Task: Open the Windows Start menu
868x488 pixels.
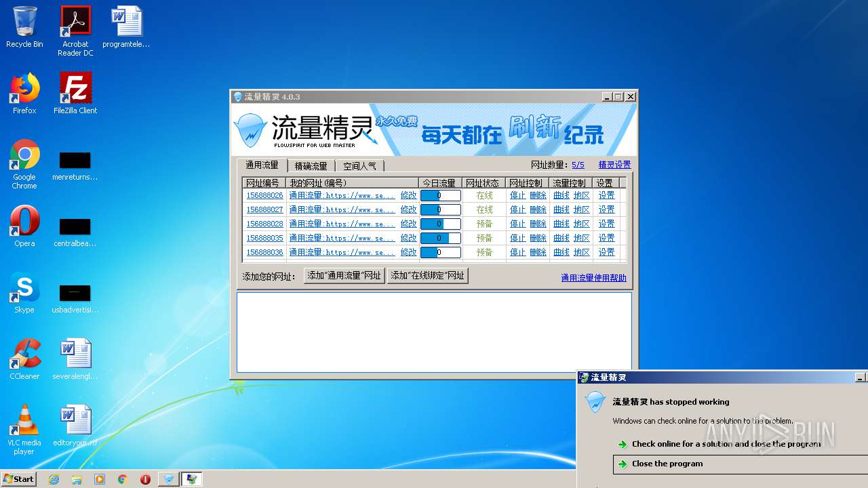Action: click(18, 479)
